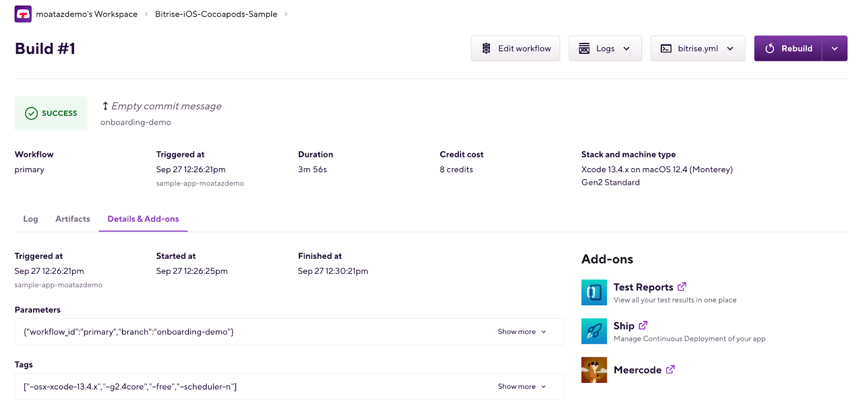Click Meercode external link icon
Screen dimensions: 868x410
tap(671, 369)
